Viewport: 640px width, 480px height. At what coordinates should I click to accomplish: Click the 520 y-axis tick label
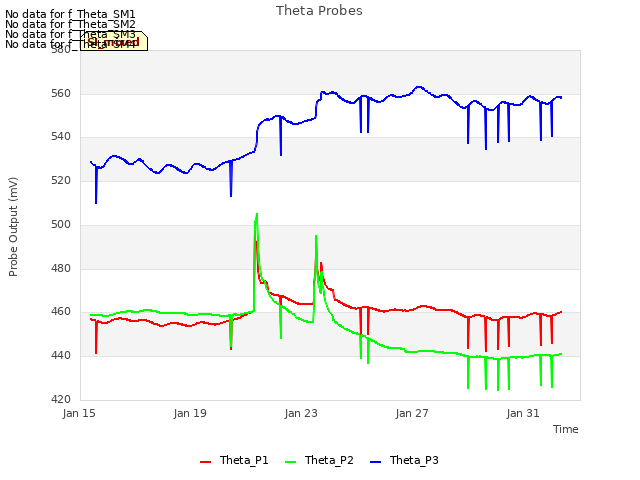coord(61,180)
